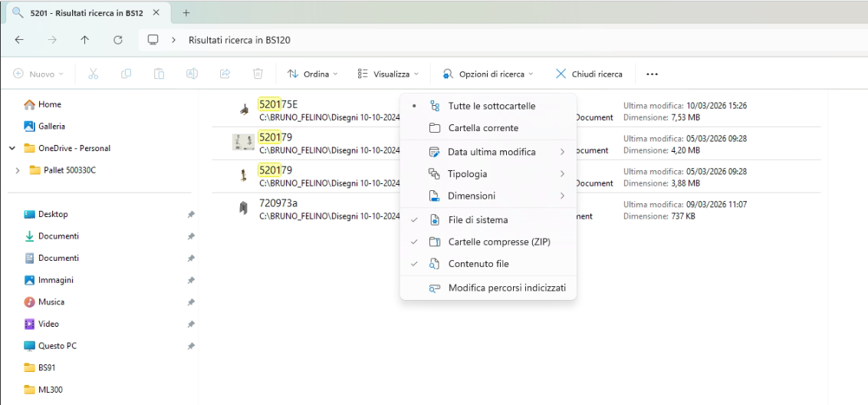Go back with the left arrow
This screenshot has width=868, height=405.
tap(19, 40)
